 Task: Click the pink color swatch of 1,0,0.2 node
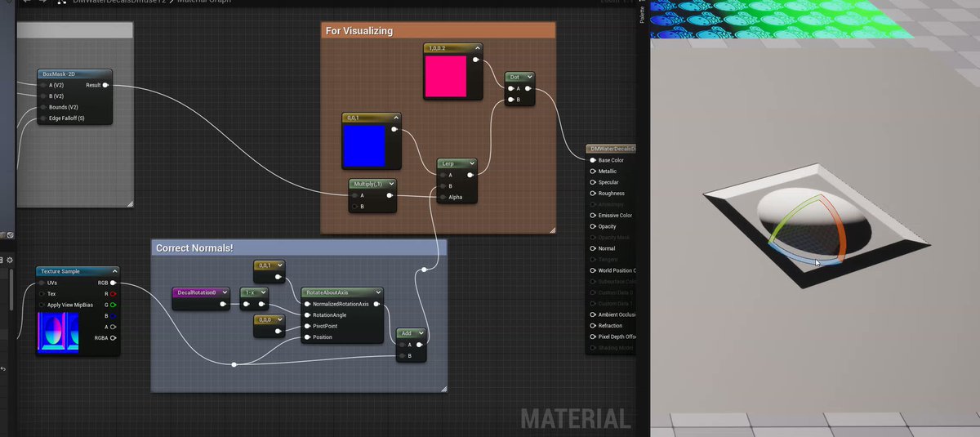click(x=445, y=76)
